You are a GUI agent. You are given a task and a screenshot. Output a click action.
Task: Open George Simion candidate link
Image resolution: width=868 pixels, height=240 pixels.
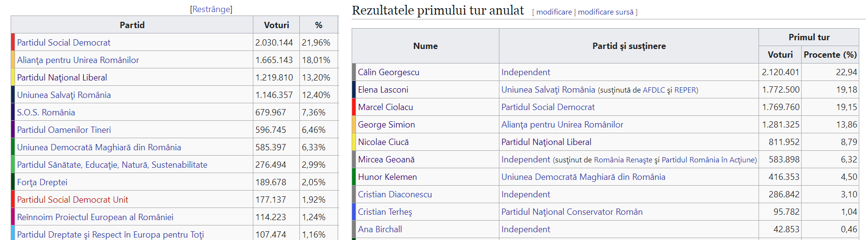click(386, 125)
